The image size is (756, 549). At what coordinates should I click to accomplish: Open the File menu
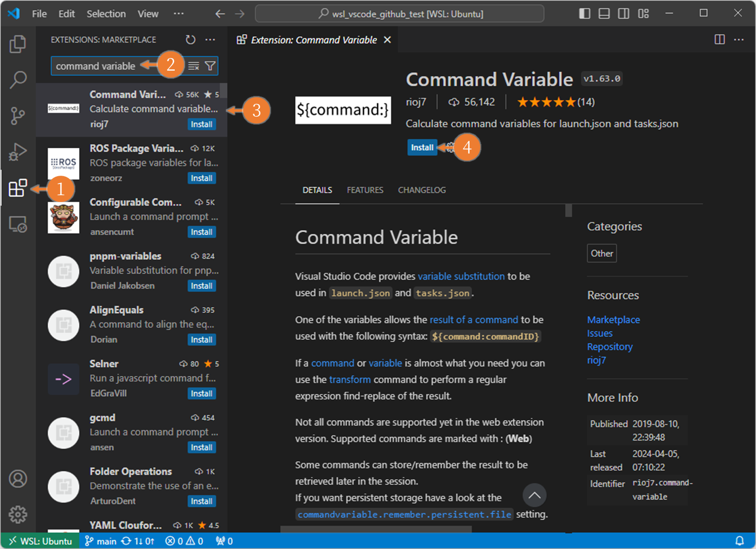pyautogui.click(x=40, y=14)
